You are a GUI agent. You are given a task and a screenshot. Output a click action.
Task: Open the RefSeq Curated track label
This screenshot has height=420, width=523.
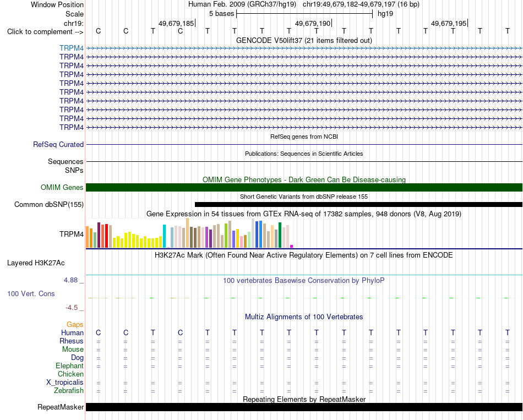click(58, 144)
